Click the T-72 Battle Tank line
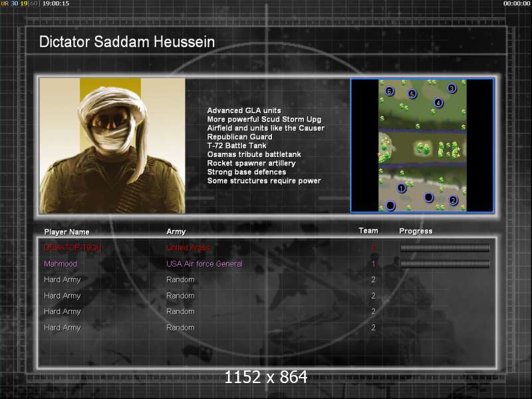 tap(237, 146)
